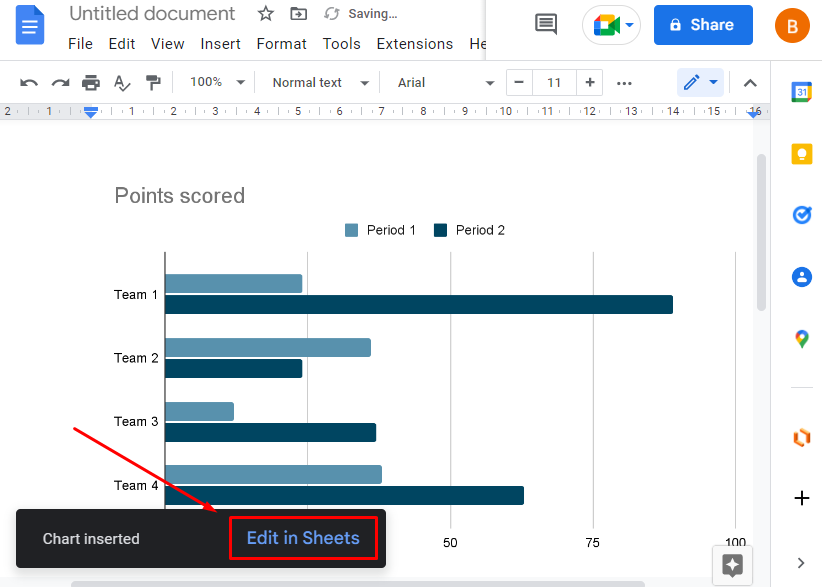Open the Normal text style dropdown
The width and height of the screenshot is (822, 587).
[320, 83]
